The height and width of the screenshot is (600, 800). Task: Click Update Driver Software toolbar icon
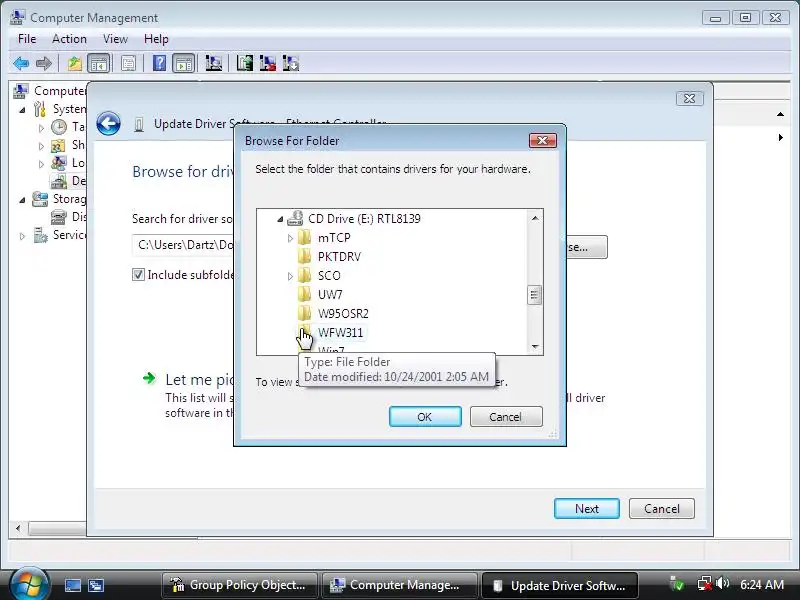245,64
